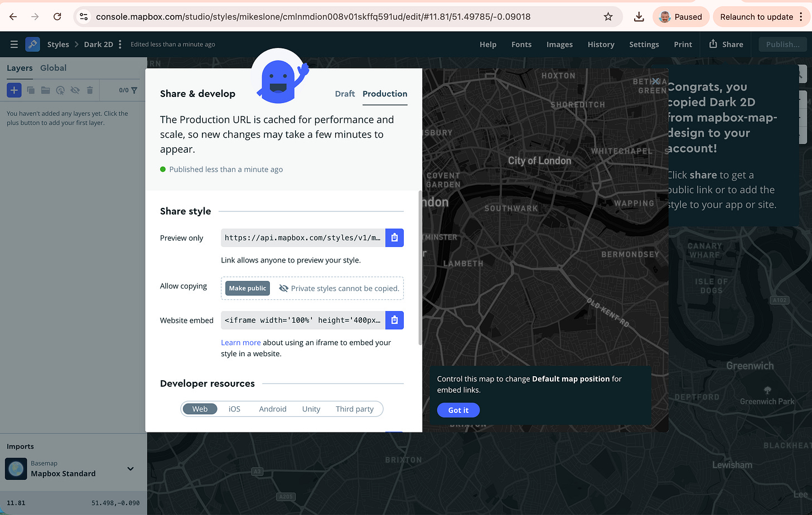Select the iOS developer resources option
Viewport: 812px width, 515px height.
pyautogui.click(x=234, y=409)
